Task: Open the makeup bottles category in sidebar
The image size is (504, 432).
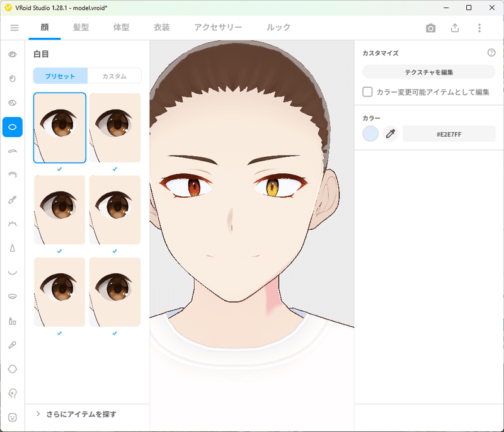Action: click(13, 321)
